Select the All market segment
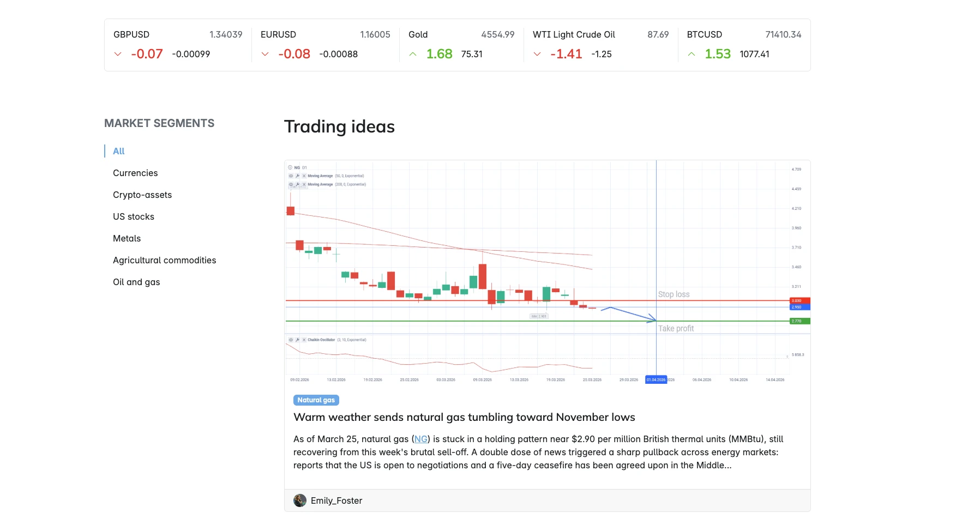 118,151
